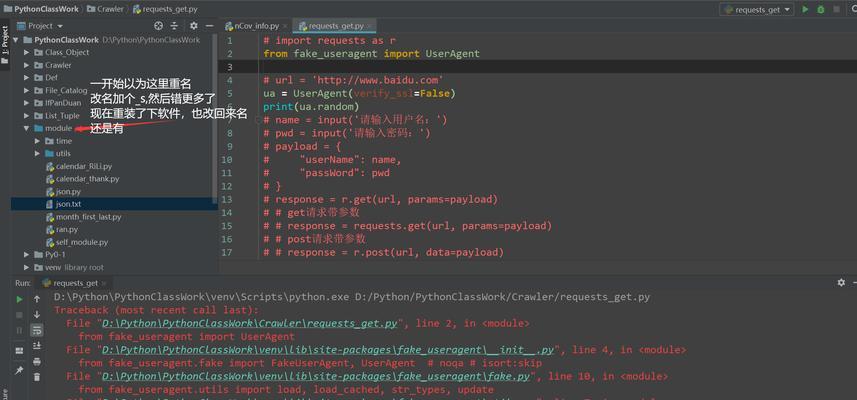This screenshot has width=857, height=400.
Task: Start debugging with the green bug icon
Action: tap(820, 9)
